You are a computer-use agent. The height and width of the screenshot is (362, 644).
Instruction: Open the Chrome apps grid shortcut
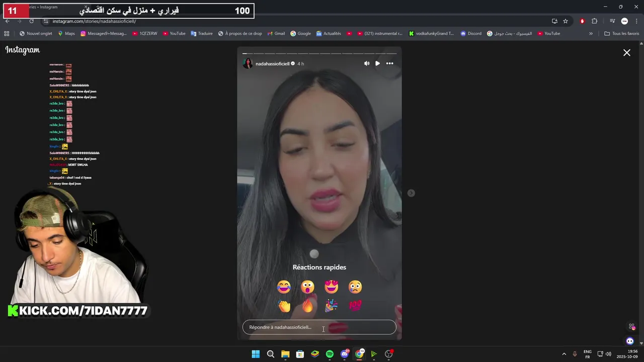point(7,34)
